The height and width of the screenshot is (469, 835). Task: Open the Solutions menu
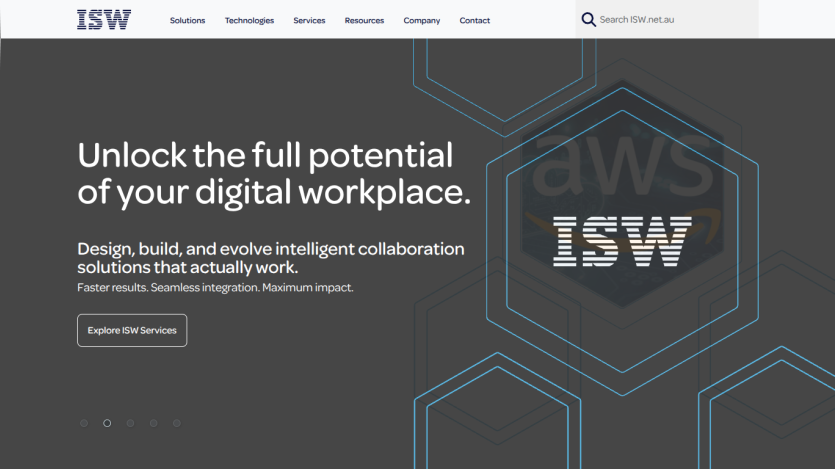[x=187, y=20]
